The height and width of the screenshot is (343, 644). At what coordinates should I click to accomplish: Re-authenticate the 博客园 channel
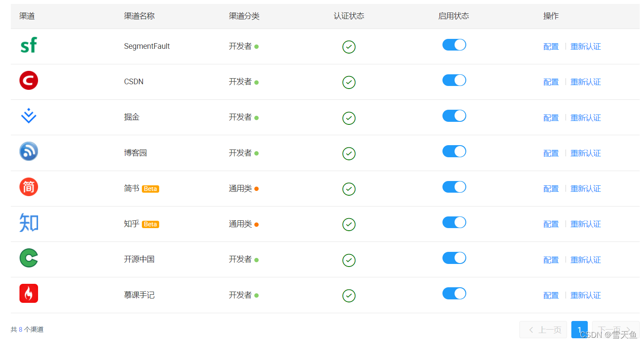[586, 153]
